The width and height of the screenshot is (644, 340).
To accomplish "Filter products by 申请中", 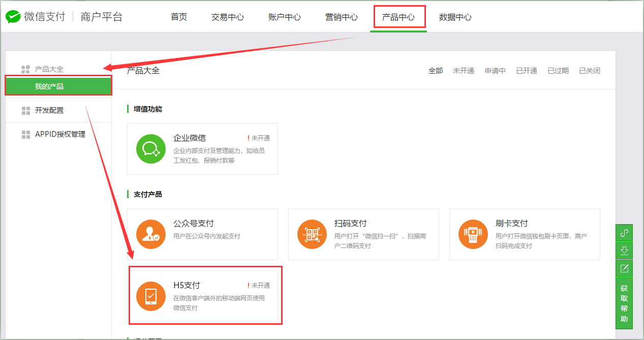I will 495,71.
